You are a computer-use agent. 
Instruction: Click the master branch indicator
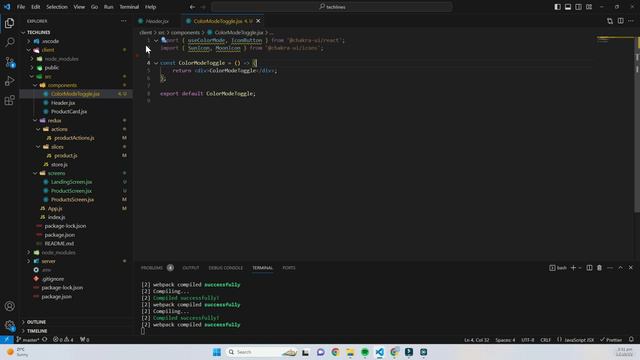[27, 340]
